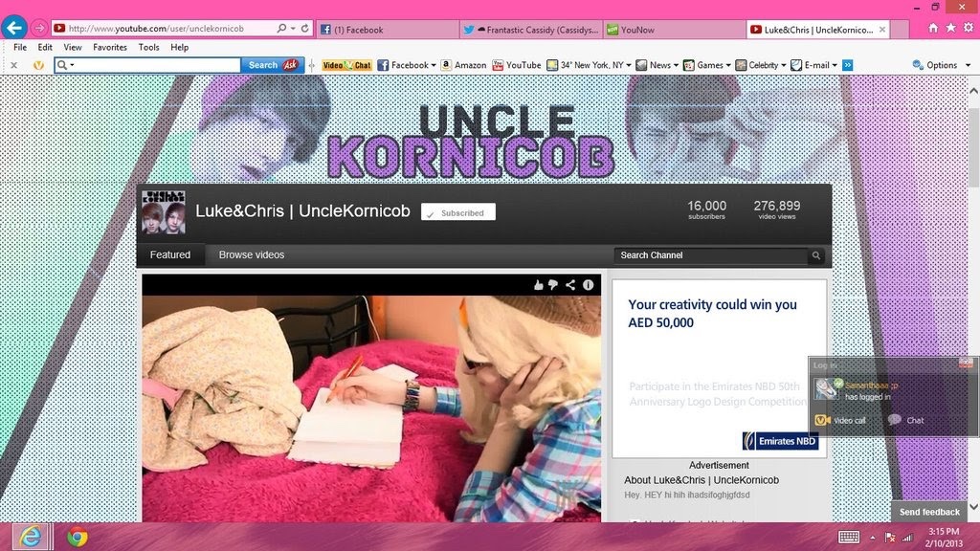
Task: Open the Browse videos tab
Action: coord(252,254)
